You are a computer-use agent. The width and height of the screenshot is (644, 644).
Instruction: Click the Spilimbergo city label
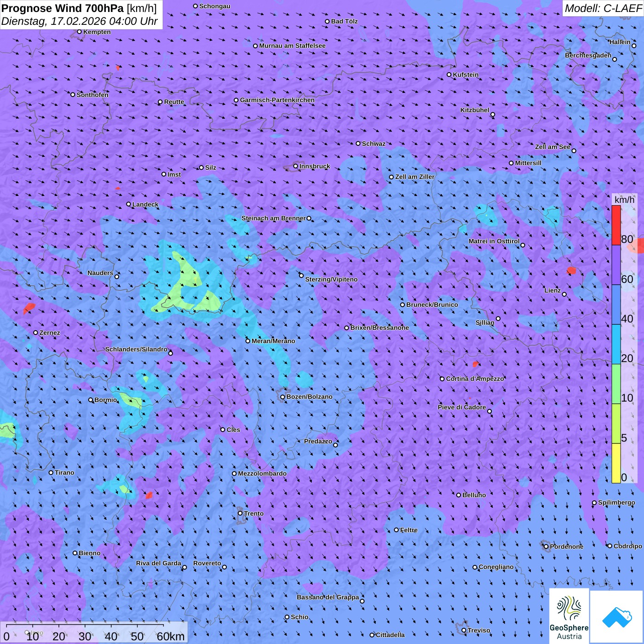[x=616, y=502]
